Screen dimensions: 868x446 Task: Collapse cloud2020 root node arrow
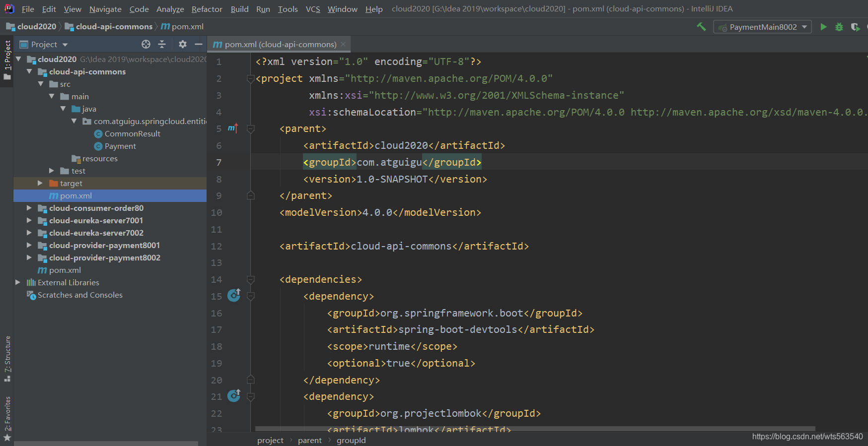[19, 59]
